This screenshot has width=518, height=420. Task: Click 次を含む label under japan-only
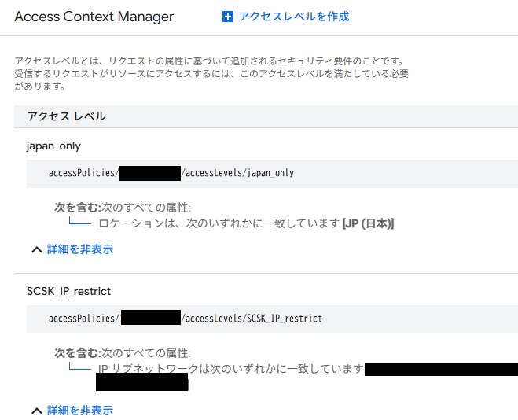77,208
